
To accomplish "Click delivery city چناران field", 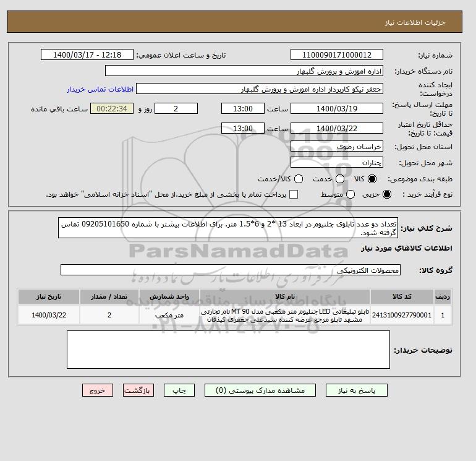I will click(x=337, y=163).
